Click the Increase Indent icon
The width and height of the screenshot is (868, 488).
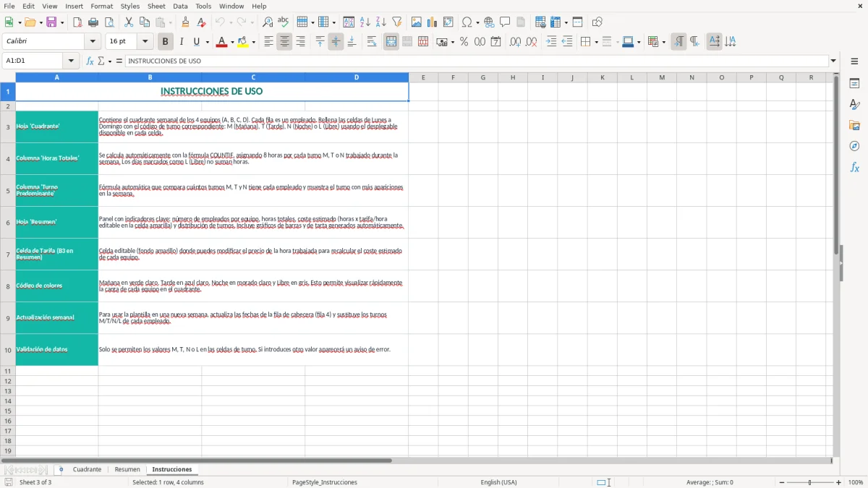click(551, 42)
